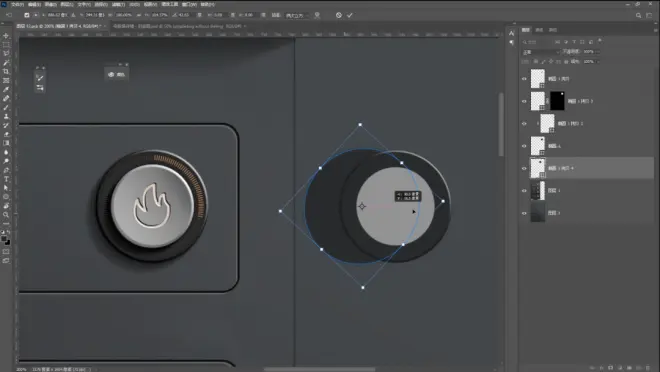Click the transform reference point crosshair
Screen dimensions: 660x372
[x=362, y=206]
